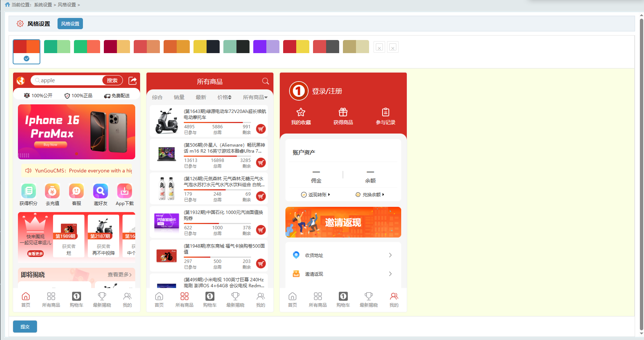Click the 邀请返现 promotional banner

[x=343, y=222]
